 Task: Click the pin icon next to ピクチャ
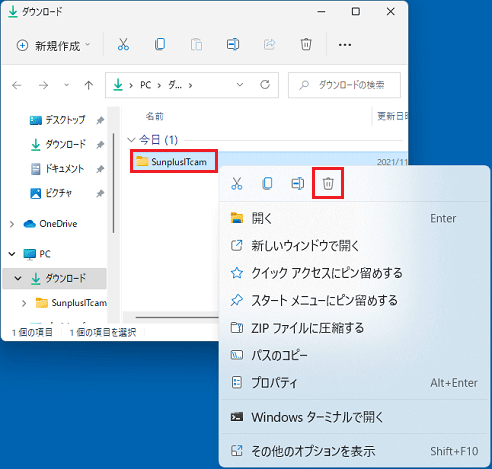(x=100, y=194)
